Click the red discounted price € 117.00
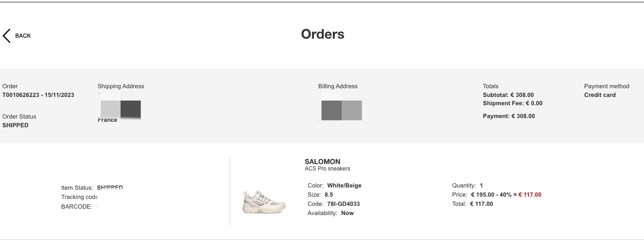The width and height of the screenshot is (644, 244). 529,195
